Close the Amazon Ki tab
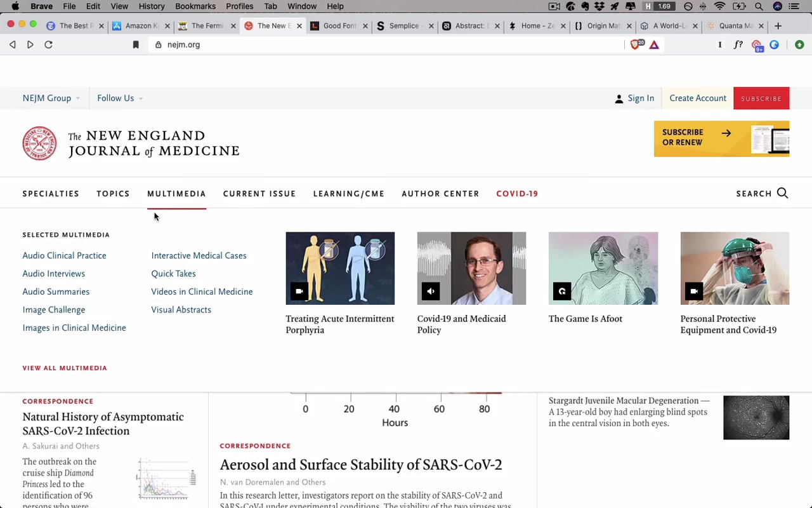Viewport: 812px width, 508px height. 167,26
